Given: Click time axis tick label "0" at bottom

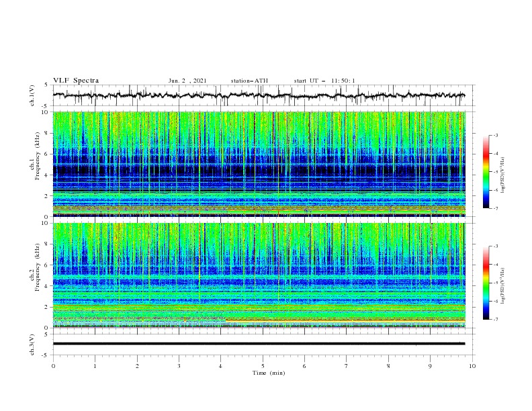Looking at the screenshot, I should [53, 366].
